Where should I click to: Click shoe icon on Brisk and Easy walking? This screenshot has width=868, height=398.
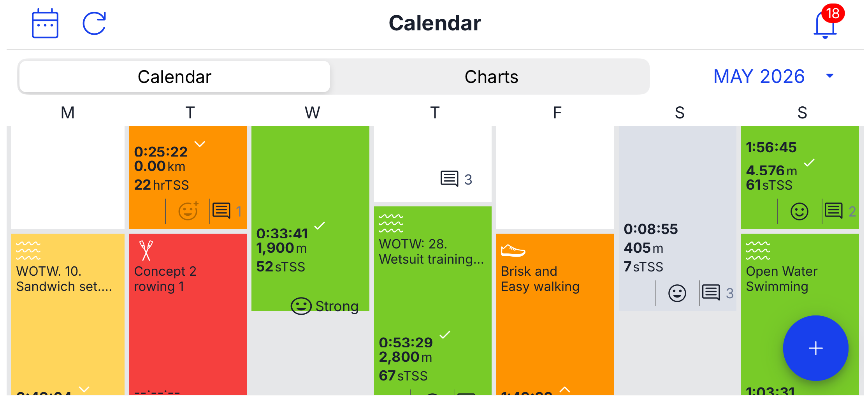pos(513,250)
